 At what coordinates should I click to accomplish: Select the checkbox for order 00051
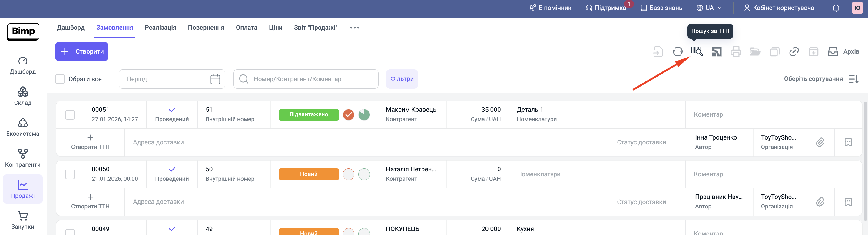[x=70, y=115]
